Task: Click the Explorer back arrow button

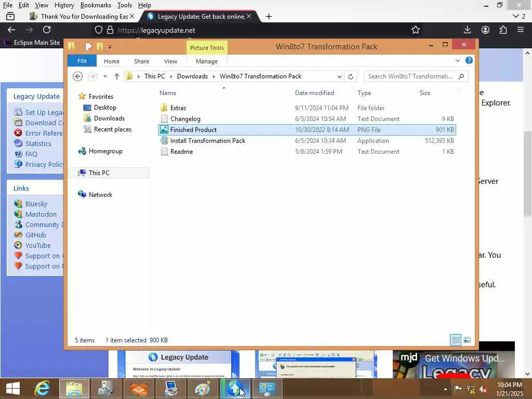Action: [x=78, y=76]
